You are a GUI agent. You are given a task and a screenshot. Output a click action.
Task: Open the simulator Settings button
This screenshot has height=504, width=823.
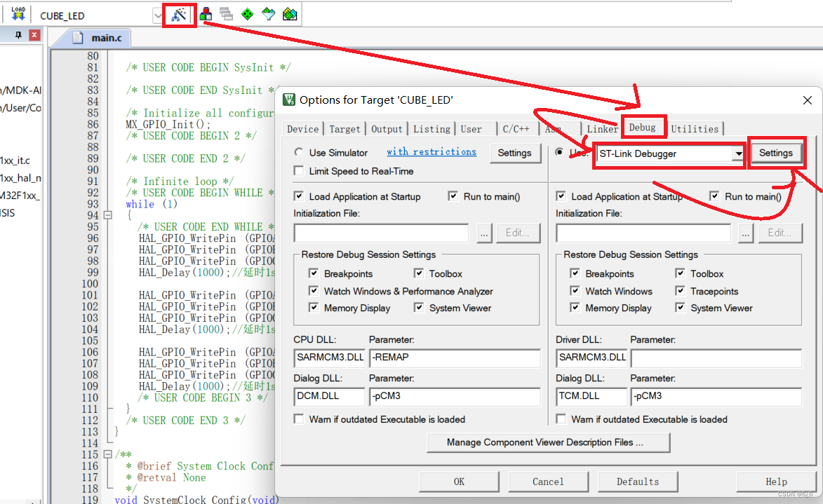(514, 153)
